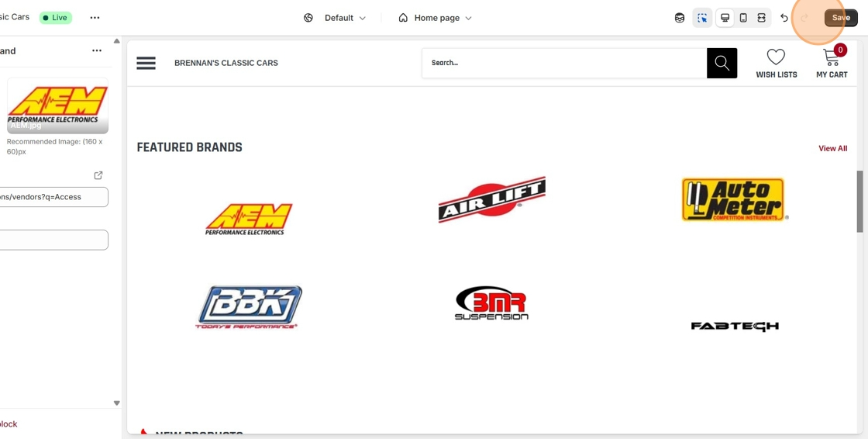Switch to fullscreen preview icon
This screenshot has height=439, width=868.
(762, 18)
